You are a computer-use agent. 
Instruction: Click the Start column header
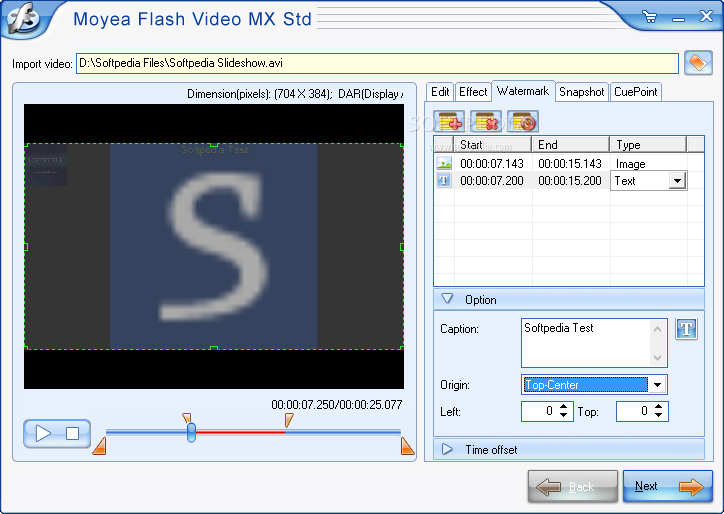[x=493, y=144]
